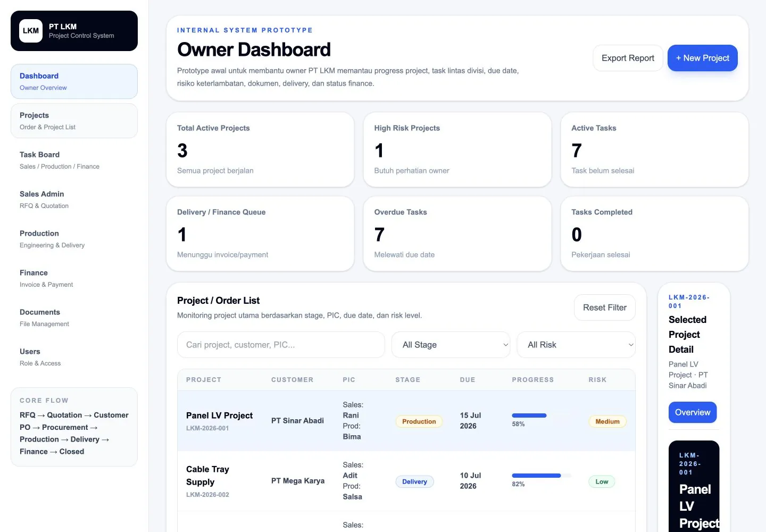Screen dimensions: 766x532
Task: Click the PT Sinar Abadi customer cell
Action: [x=297, y=421]
